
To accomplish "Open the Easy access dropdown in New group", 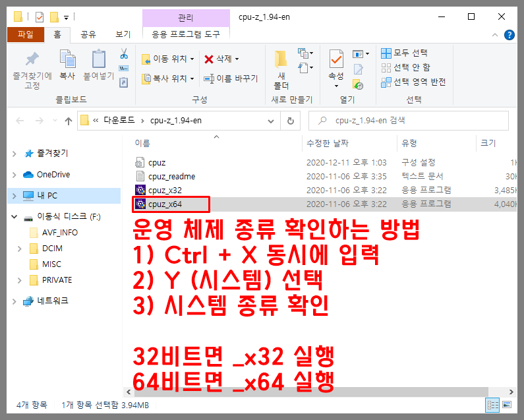I will (x=305, y=68).
